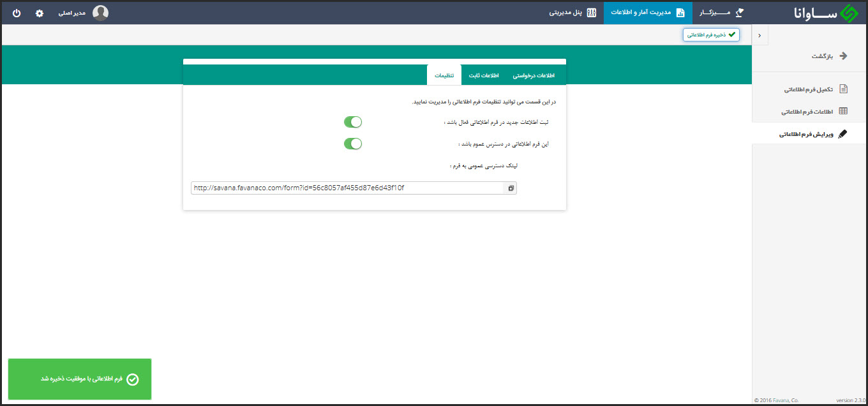Toggle new data registration active switch
The width and height of the screenshot is (868, 406).
click(353, 122)
